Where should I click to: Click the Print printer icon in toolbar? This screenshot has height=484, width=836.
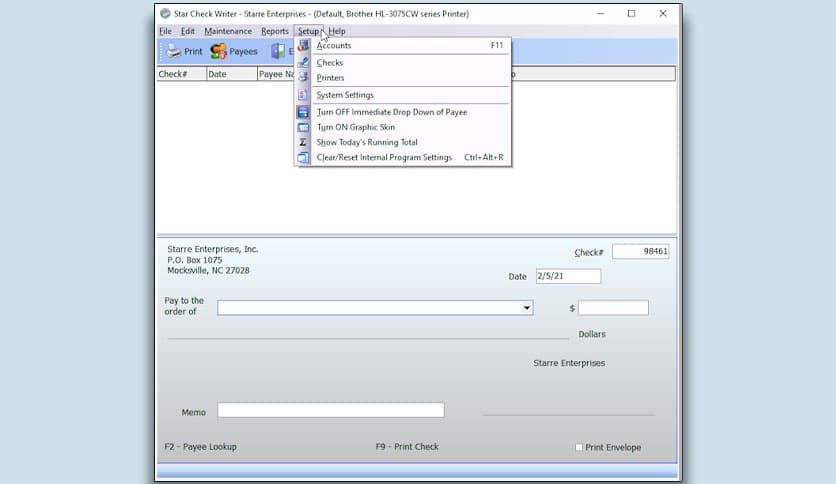[173, 51]
